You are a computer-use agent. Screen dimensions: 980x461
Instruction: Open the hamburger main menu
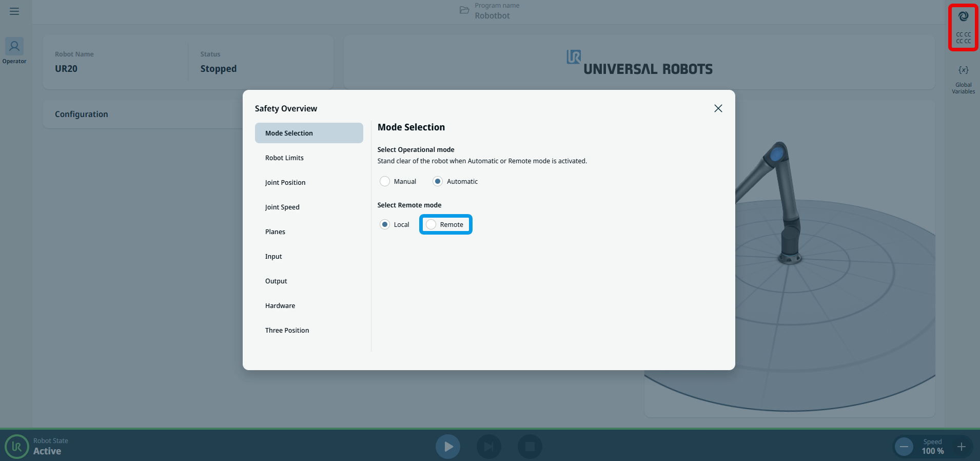pyautogui.click(x=14, y=11)
